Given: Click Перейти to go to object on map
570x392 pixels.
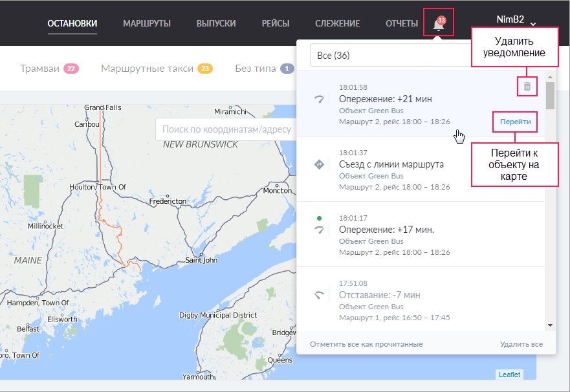Looking at the screenshot, I should pyautogui.click(x=516, y=122).
